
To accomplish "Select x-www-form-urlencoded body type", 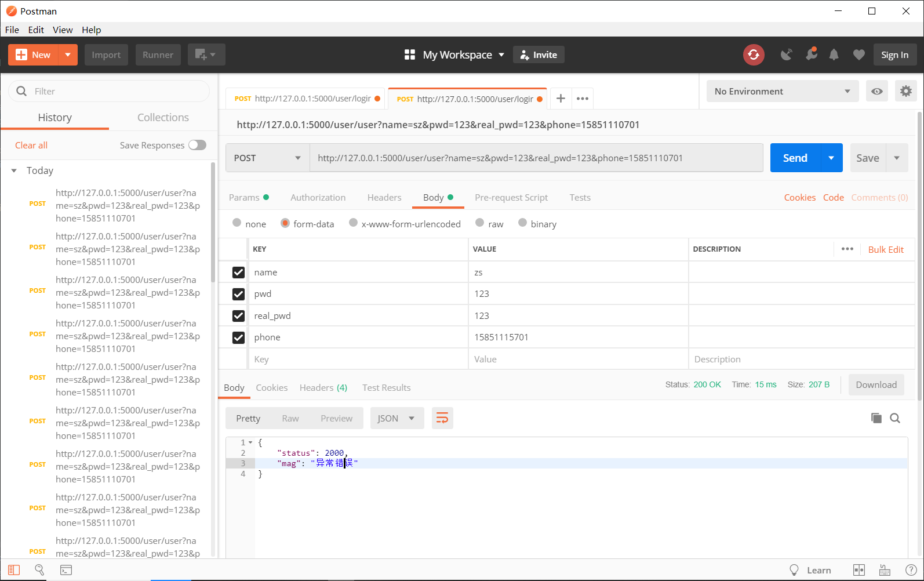I will click(x=353, y=223).
